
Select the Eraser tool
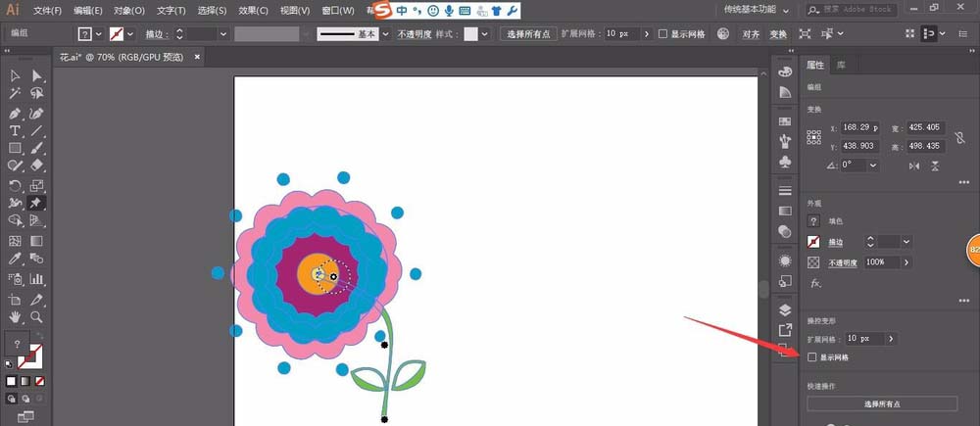point(37,165)
